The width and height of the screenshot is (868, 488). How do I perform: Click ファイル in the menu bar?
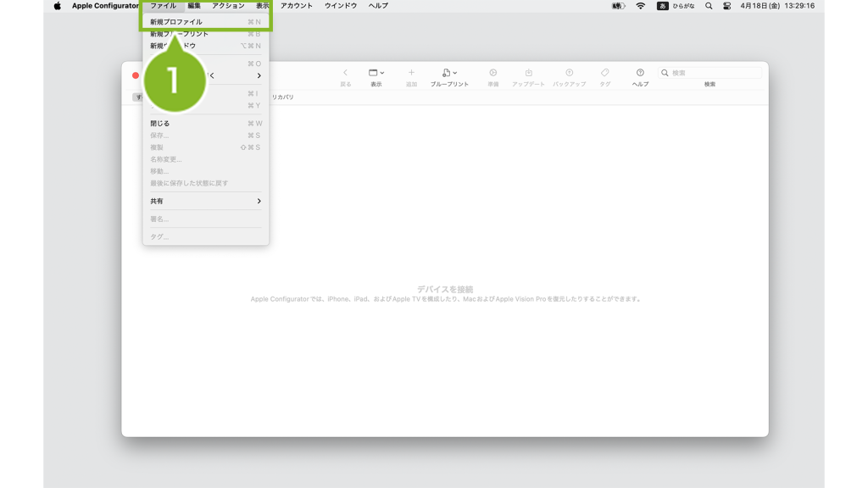pyautogui.click(x=164, y=6)
